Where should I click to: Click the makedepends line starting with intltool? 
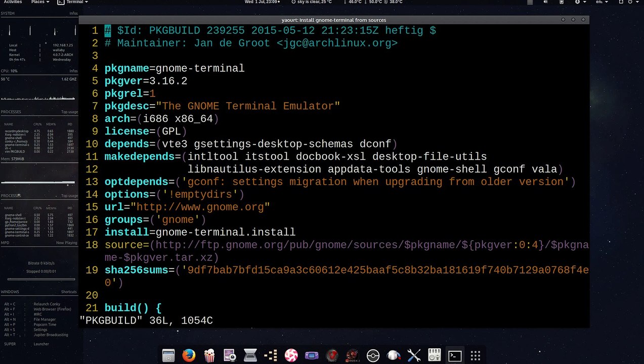pyautogui.click(x=295, y=157)
